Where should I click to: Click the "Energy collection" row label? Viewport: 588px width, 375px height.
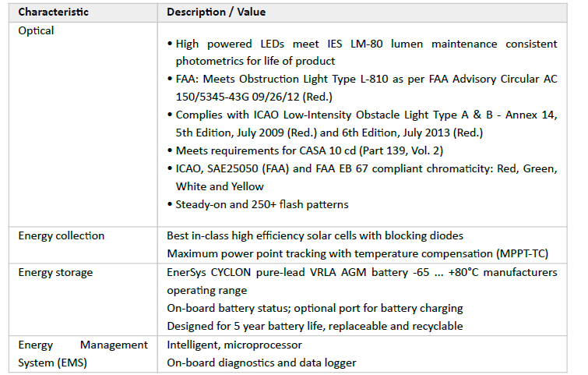[62, 235]
